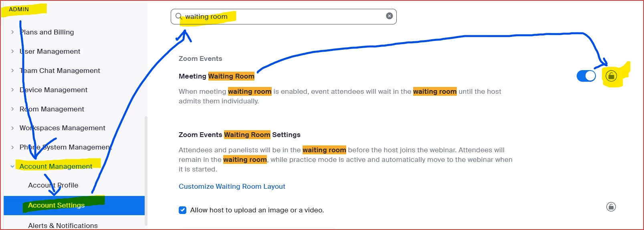Click the Meeting Waiting Room setting title
Screen dimensions: 644x230
click(x=216, y=76)
